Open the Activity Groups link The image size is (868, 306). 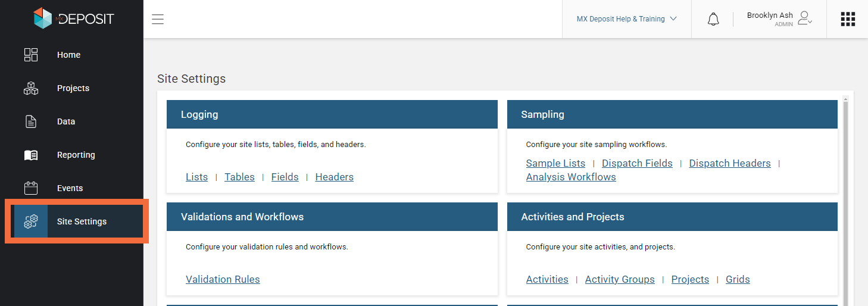(620, 279)
